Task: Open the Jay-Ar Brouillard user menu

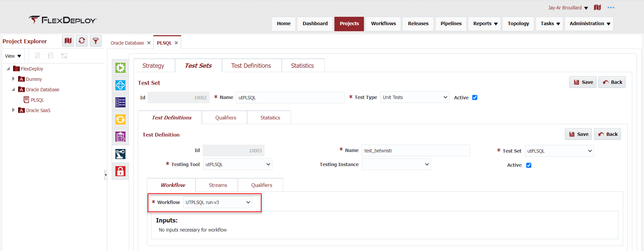Action: click(x=568, y=8)
